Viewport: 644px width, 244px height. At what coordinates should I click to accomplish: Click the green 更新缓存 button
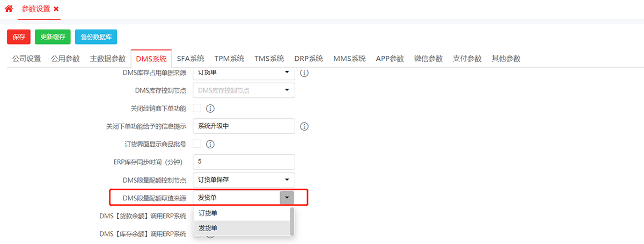(53, 37)
